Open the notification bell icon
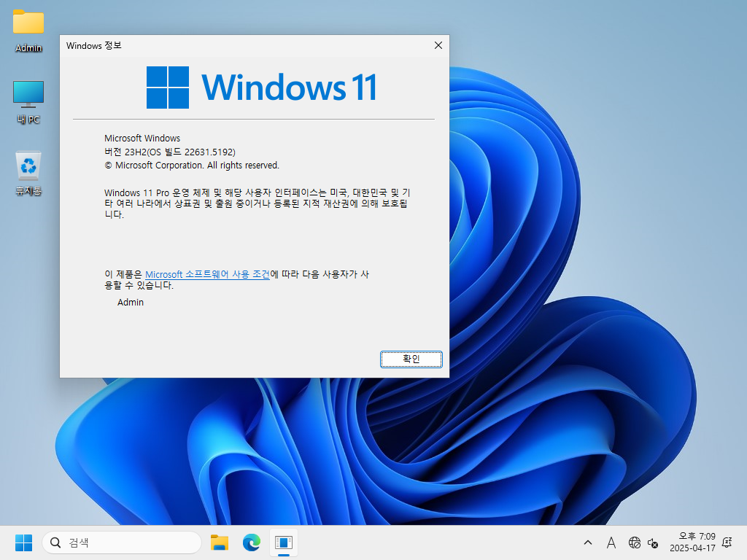Screen dimensions: 747x560 pyautogui.click(x=727, y=542)
